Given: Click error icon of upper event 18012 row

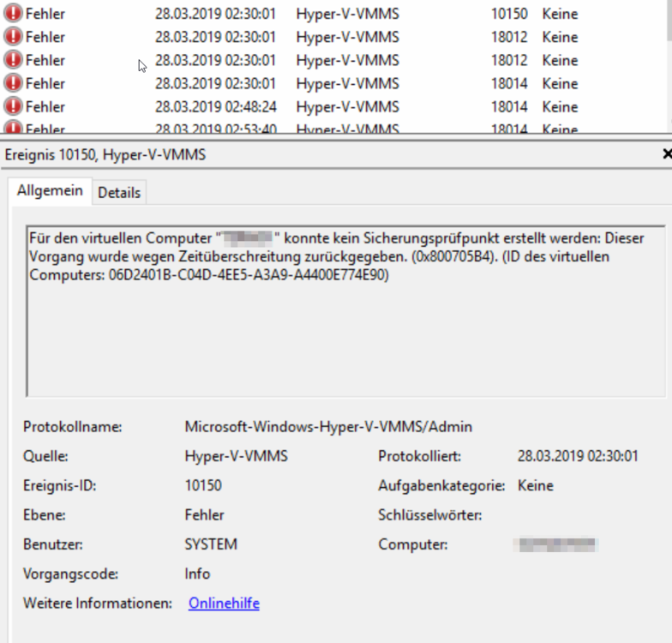Looking at the screenshot, I should click(14, 37).
